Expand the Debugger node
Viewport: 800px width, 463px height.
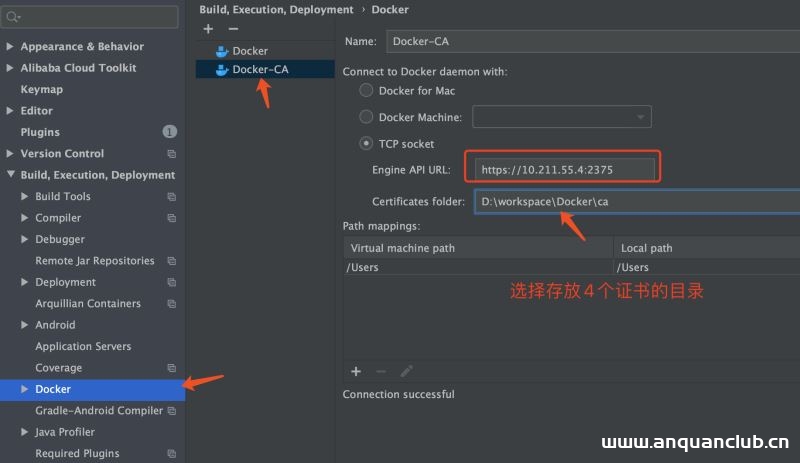24,239
